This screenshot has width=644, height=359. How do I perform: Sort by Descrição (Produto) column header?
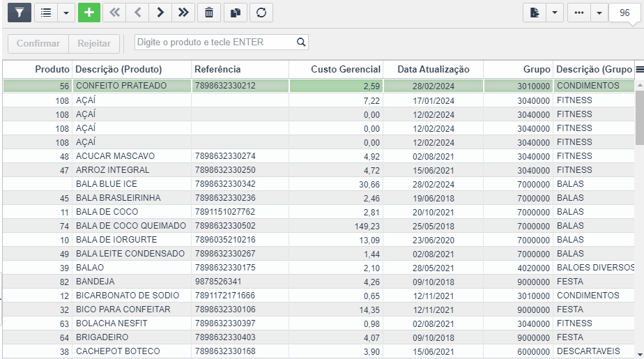tap(132, 69)
